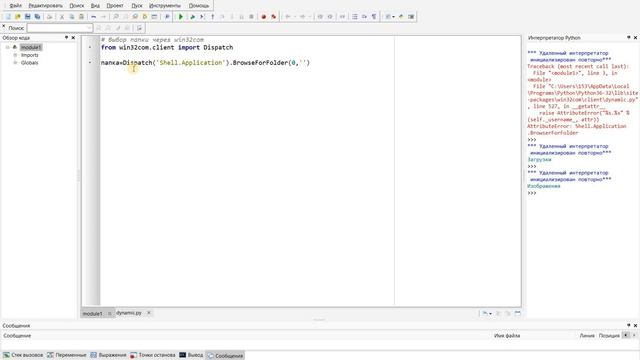Open the layouts dropdown arrow in the toolbar
This screenshot has height=360, width=640.
point(393,17)
